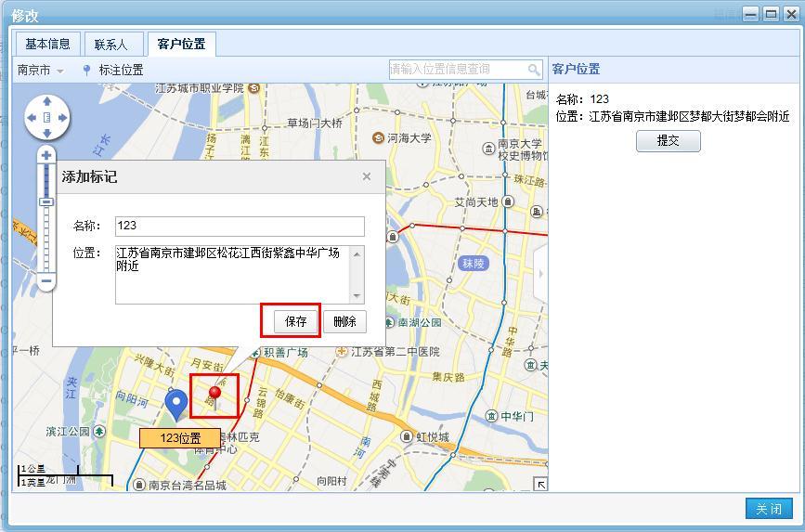Click the 删除 button in popup
This screenshot has height=532, width=805.
tap(344, 321)
